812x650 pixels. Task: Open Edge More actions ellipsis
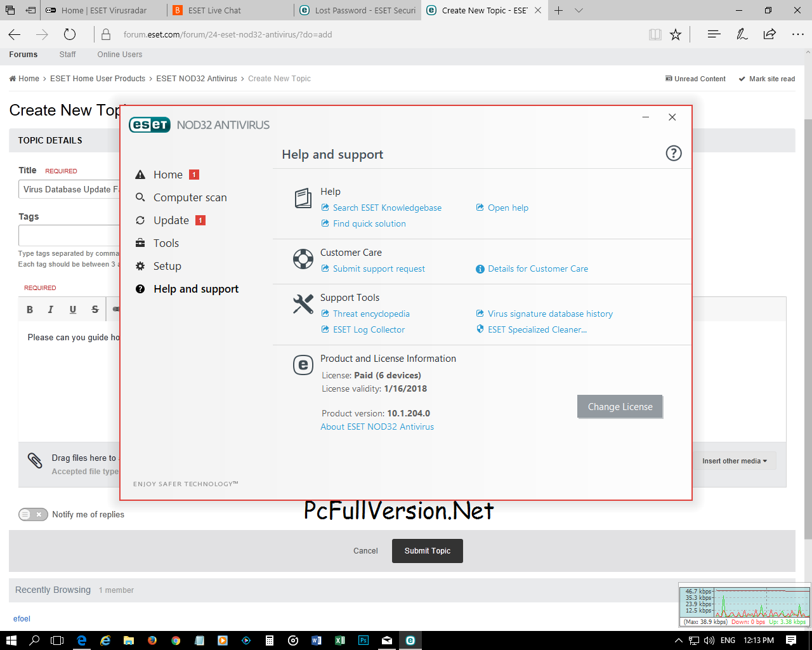pos(798,34)
